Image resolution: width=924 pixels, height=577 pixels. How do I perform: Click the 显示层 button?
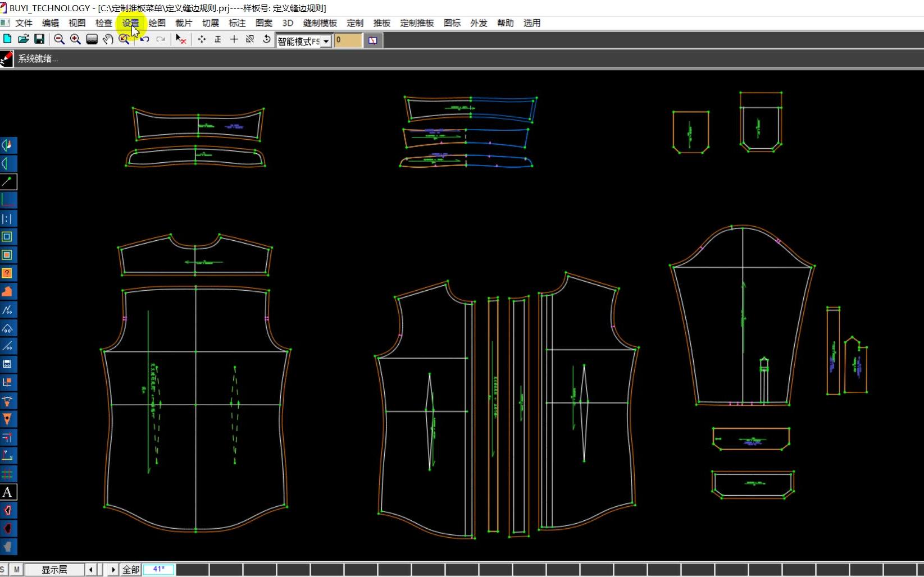54,570
